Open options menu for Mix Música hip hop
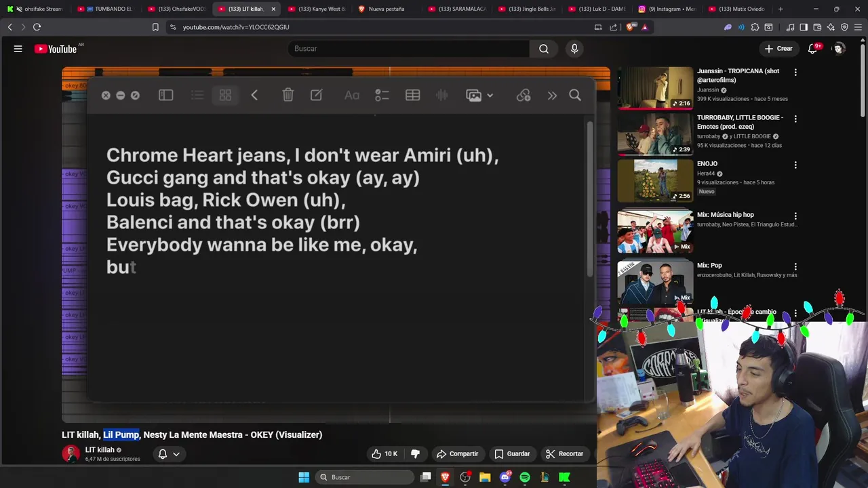The height and width of the screenshot is (488, 868). (x=795, y=216)
